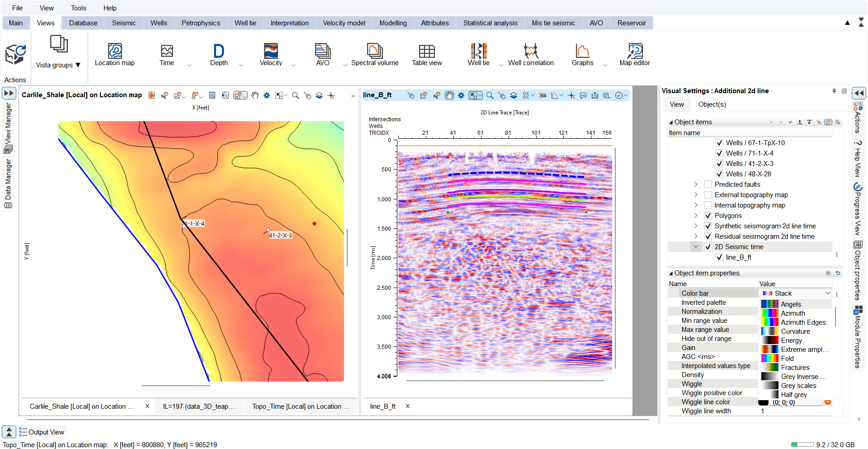Select pan hand tool in line_B_ft toolbar

point(449,95)
